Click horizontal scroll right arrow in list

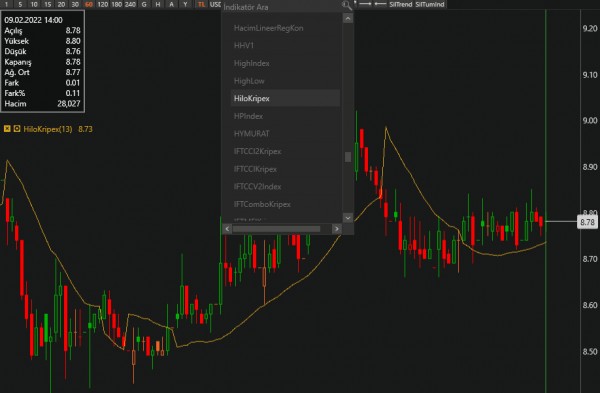(336, 229)
